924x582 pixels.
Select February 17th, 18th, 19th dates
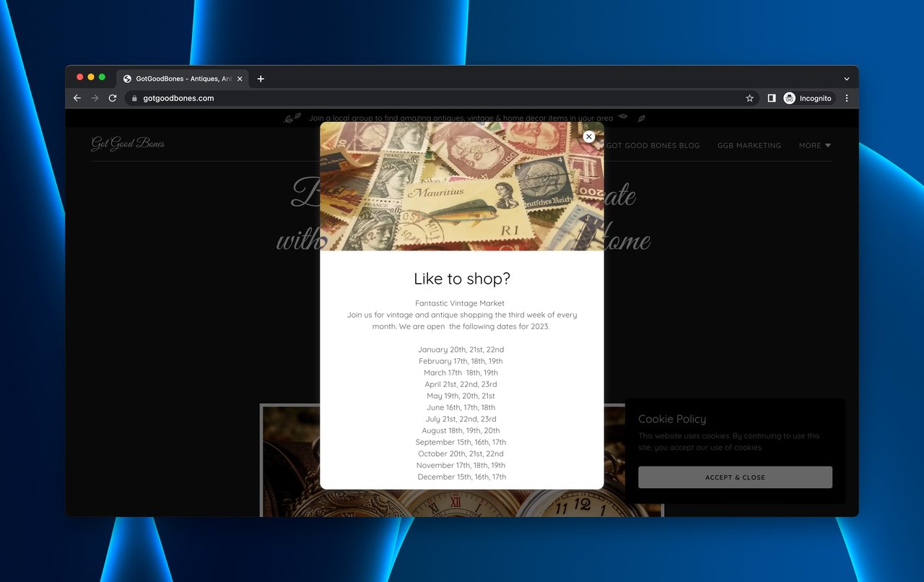pyautogui.click(x=461, y=361)
